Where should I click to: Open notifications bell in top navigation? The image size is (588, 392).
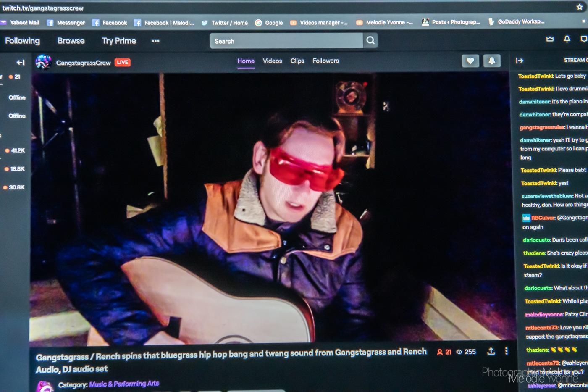[567, 39]
